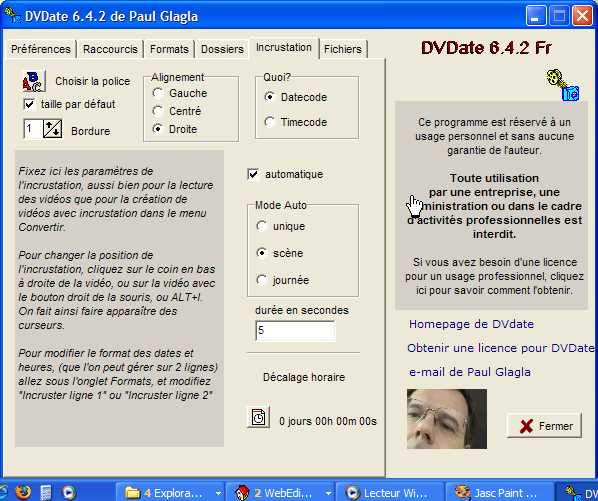Launch Firefox from the quick launch bar
This screenshot has width=598, height=501.
pos(23,492)
